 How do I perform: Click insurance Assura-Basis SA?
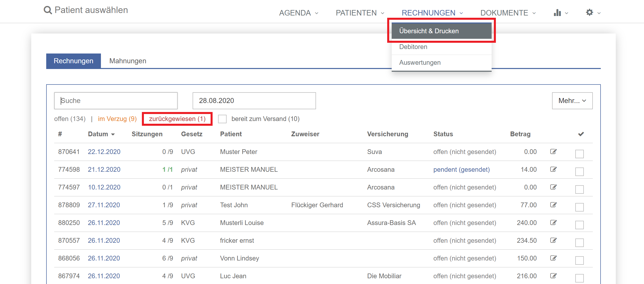point(391,223)
